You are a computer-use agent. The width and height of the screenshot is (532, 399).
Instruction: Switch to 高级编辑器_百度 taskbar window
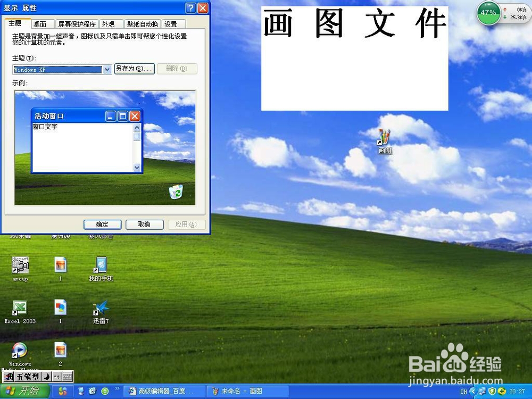pyautogui.click(x=164, y=391)
